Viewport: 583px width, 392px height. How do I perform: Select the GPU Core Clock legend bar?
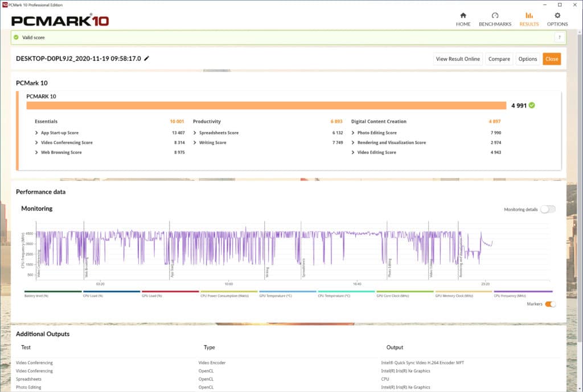pyautogui.click(x=405, y=292)
